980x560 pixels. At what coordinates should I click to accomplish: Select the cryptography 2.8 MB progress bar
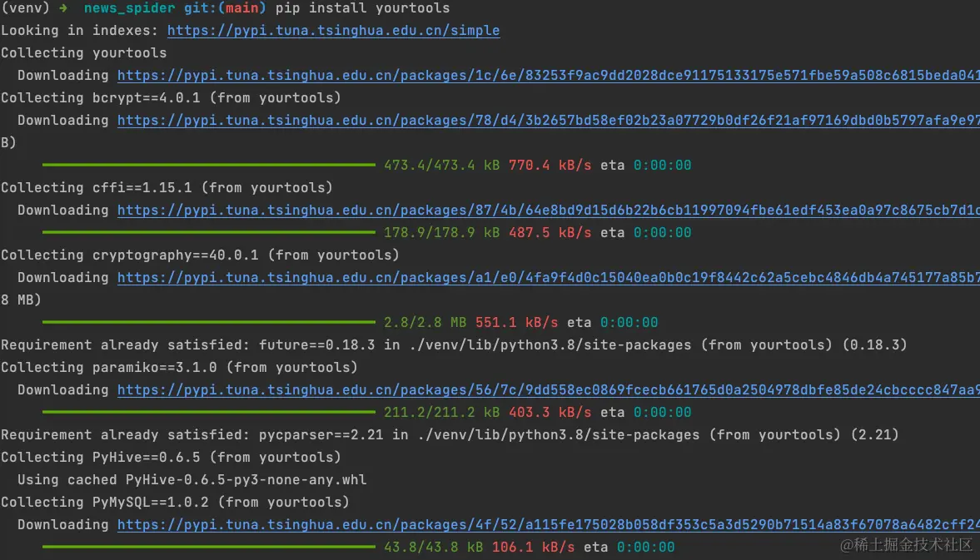pos(208,322)
